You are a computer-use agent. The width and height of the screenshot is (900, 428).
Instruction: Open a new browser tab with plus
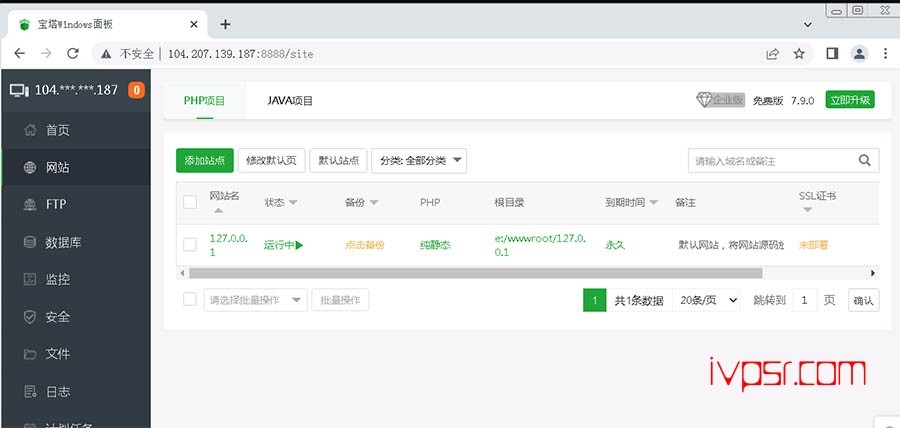click(226, 24)
